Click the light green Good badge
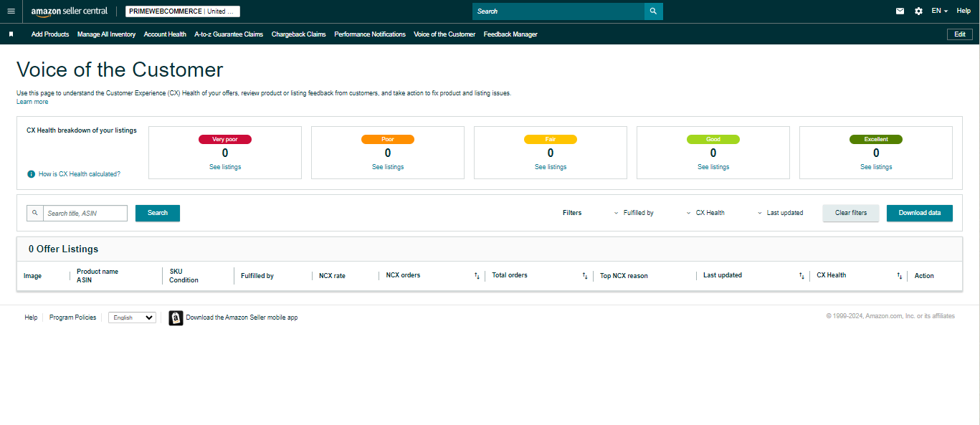This screenshot has width=980, height=425. click(x=713, y=140)
